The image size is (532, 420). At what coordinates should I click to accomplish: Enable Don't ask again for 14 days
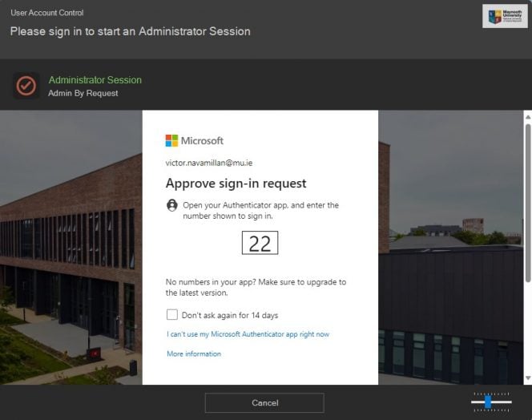(x=172, y=315)
